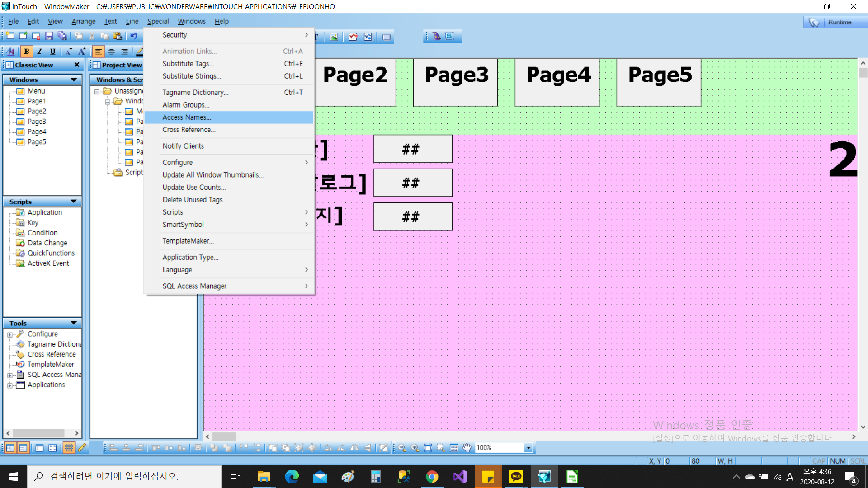Open File Explorer from the taskbar
The height and width of the screenshot is (488, 868).
coord(264,477)
